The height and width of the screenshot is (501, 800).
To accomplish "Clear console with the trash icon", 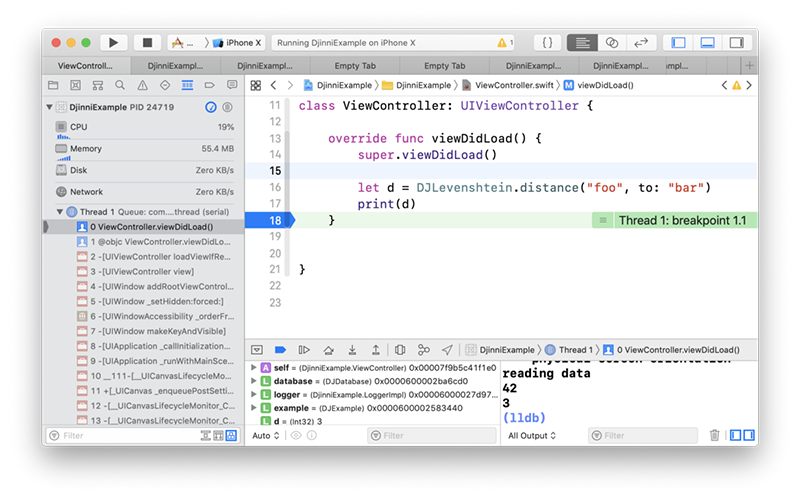I will (x=714, y=436).
